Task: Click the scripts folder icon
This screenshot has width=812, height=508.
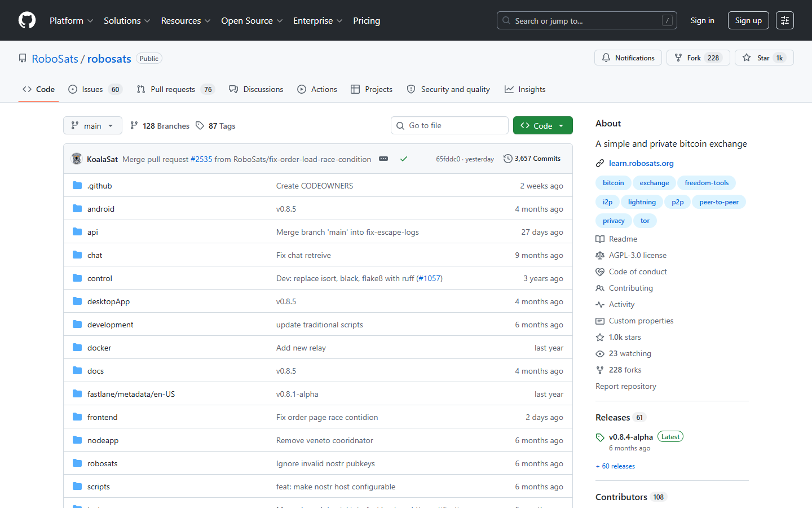Action: [77, 487]
